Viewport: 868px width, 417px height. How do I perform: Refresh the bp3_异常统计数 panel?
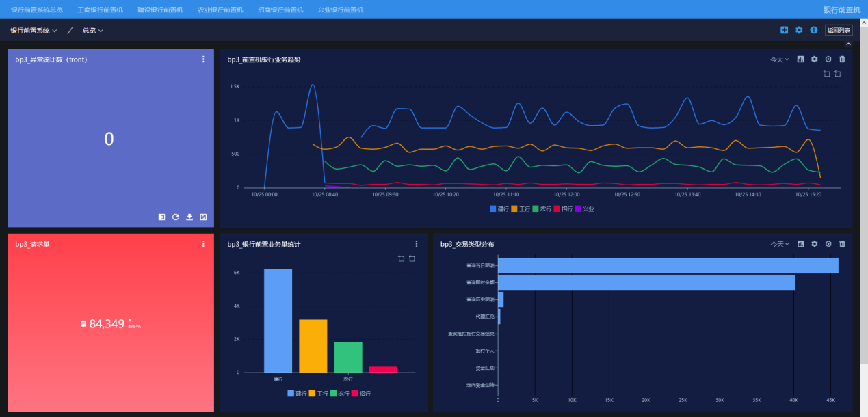pos(176,217)
